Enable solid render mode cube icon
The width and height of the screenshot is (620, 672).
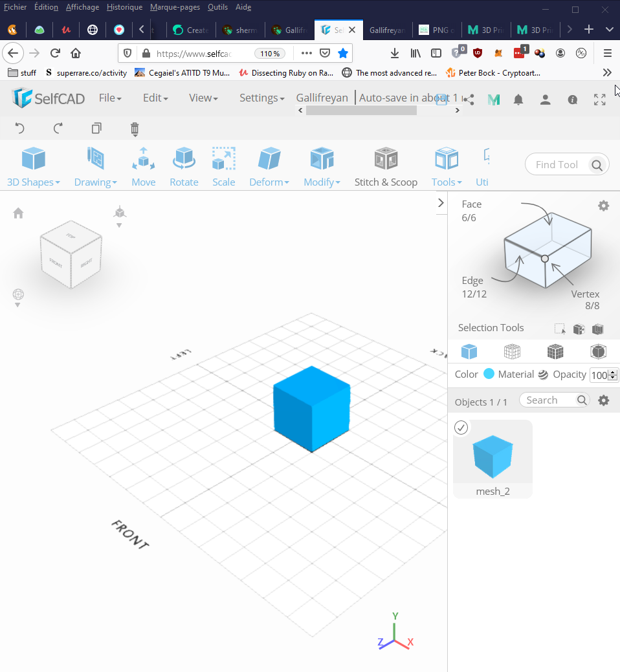[x=469, y=351]
